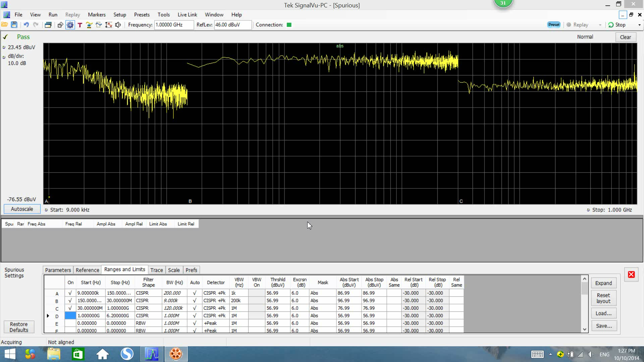Toggle the Auto checkbox for range D
644x362 pixels.
point(195,316)
